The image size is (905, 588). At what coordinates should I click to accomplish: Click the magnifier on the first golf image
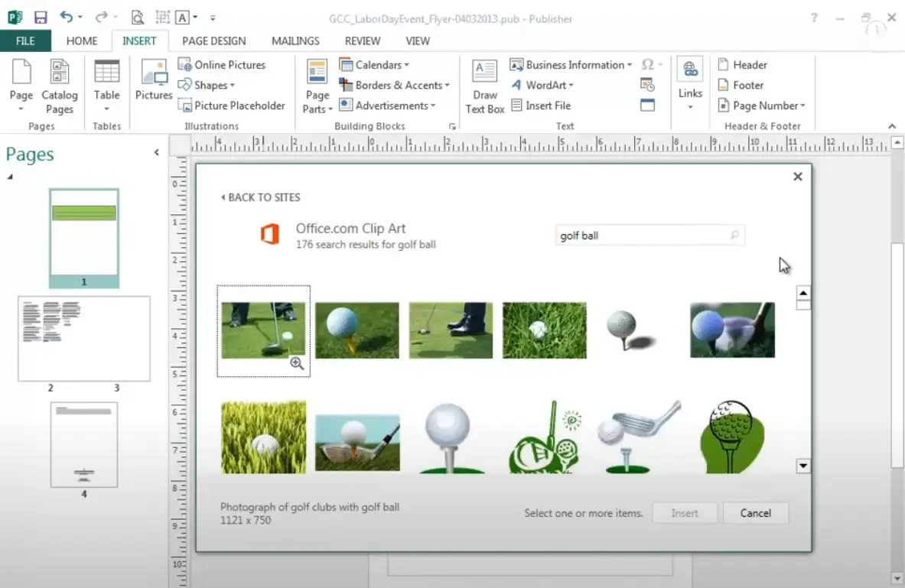(297, 364)
